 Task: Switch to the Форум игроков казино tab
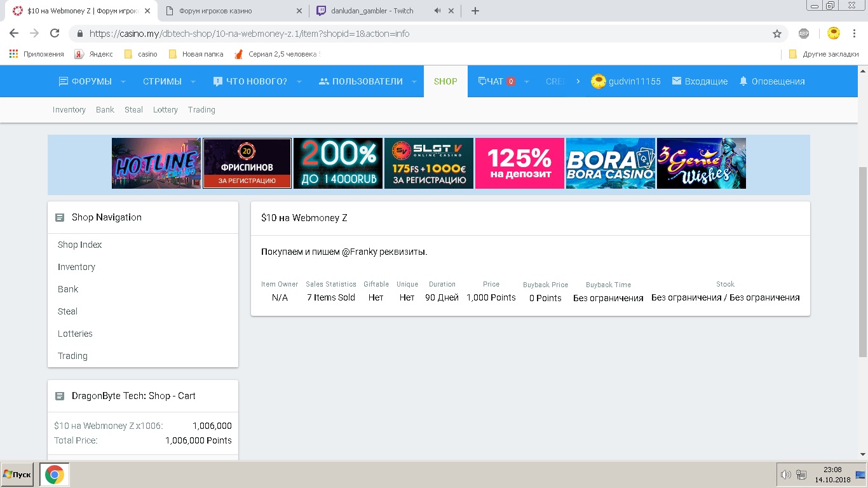coord(232,11)
